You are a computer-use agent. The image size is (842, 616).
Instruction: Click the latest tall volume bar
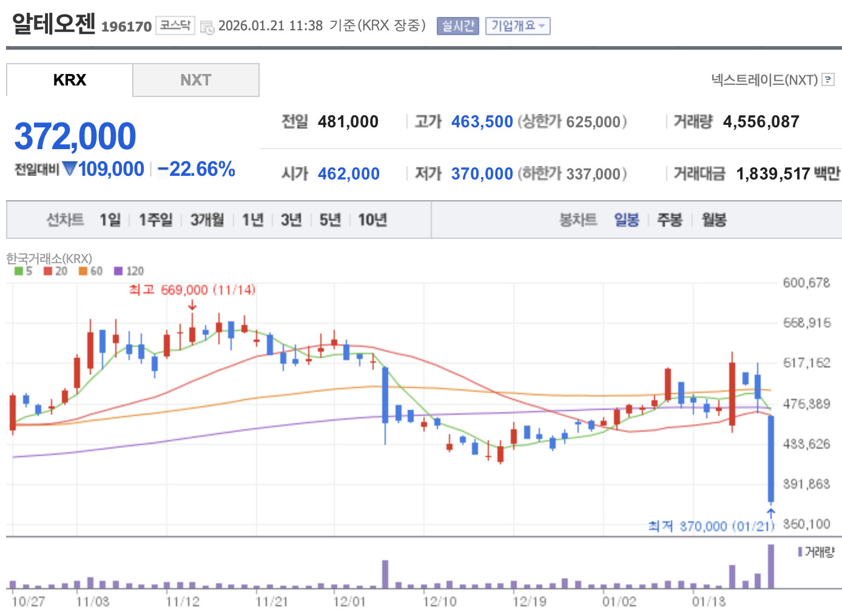pos(771,566)
